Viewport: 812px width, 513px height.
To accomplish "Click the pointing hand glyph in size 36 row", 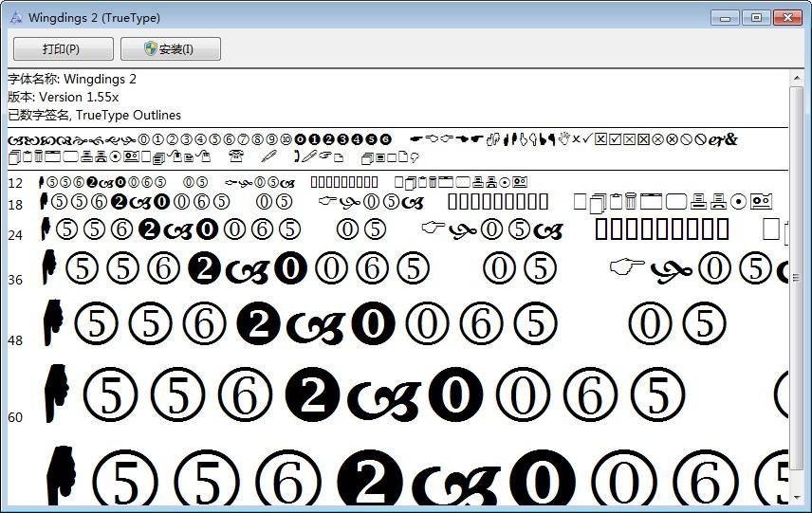I will click(627, 267).
